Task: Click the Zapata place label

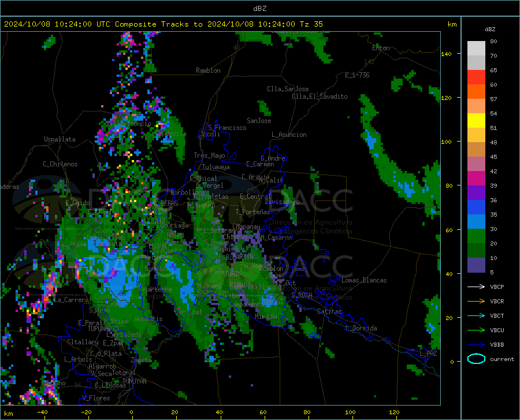Action: coord(142,360)
